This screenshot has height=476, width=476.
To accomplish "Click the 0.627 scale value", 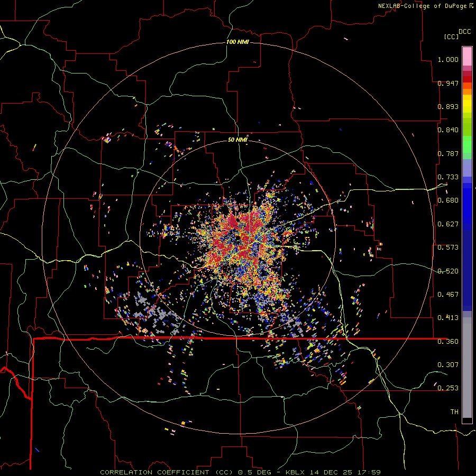I will point(448,224).
